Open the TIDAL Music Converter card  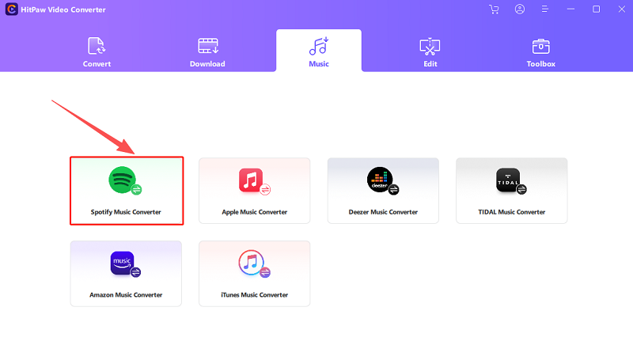coord(511,191)
